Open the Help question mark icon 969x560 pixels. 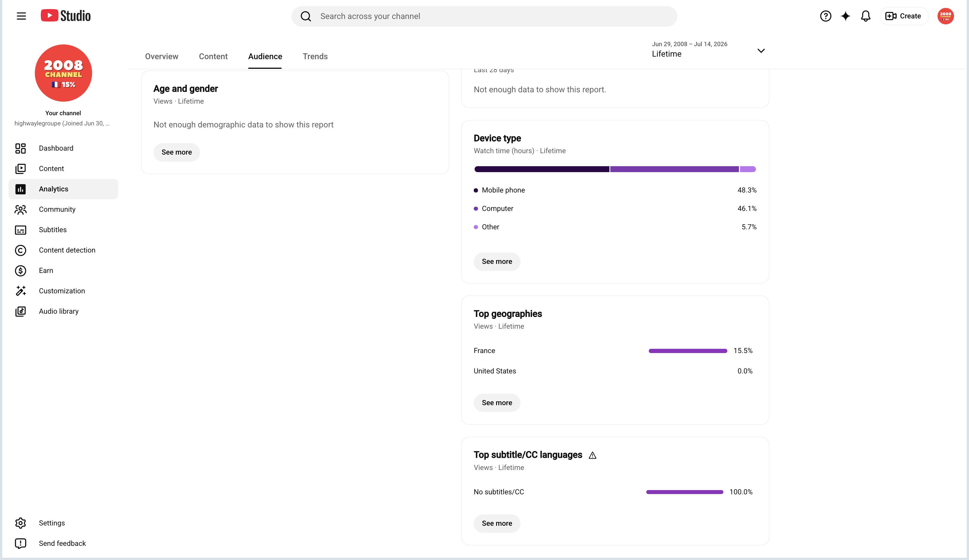[x=825, y=16]
